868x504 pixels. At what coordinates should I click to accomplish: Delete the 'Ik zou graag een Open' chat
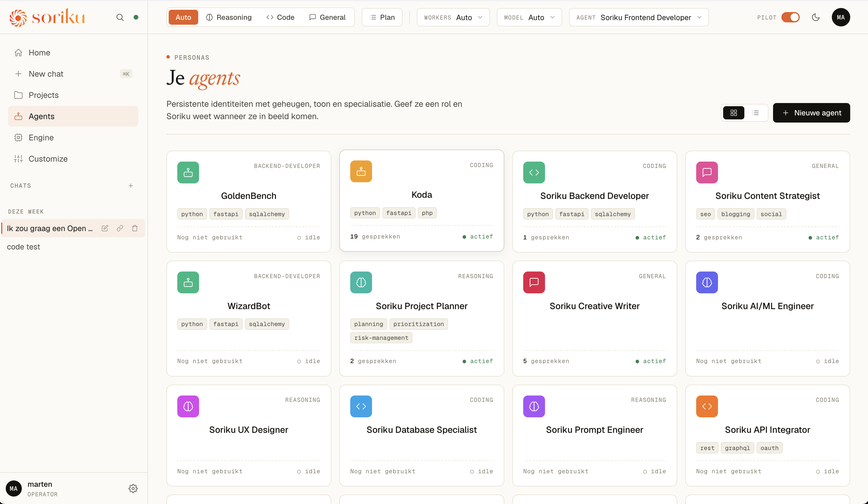(x=135, y=228)
